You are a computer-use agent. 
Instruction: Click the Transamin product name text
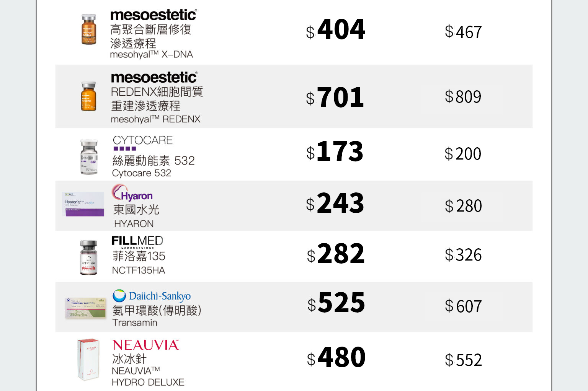click(x=135, y=323)
